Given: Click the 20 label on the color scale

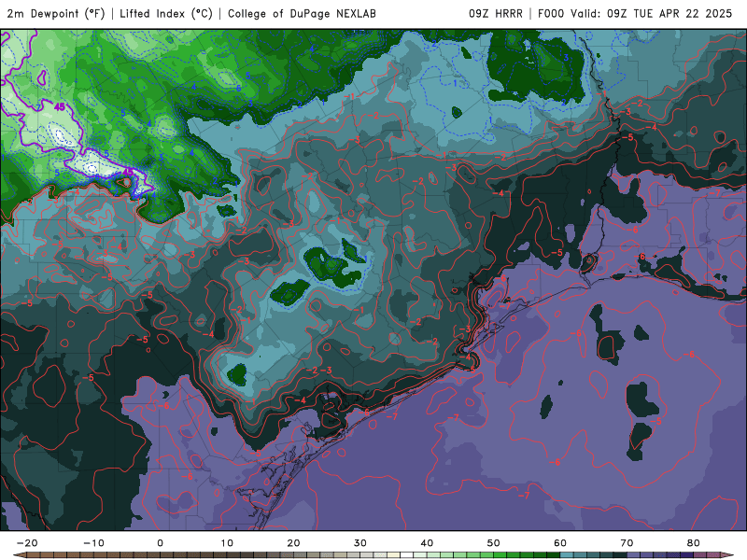Looking at the screenshot, I should pos(293,543).
